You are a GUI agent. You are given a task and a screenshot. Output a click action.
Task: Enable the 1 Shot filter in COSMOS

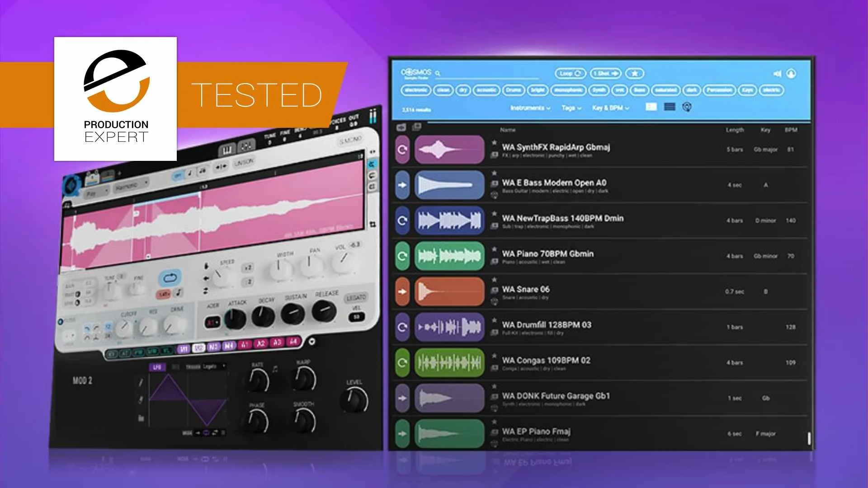click(x=606, y=73)
